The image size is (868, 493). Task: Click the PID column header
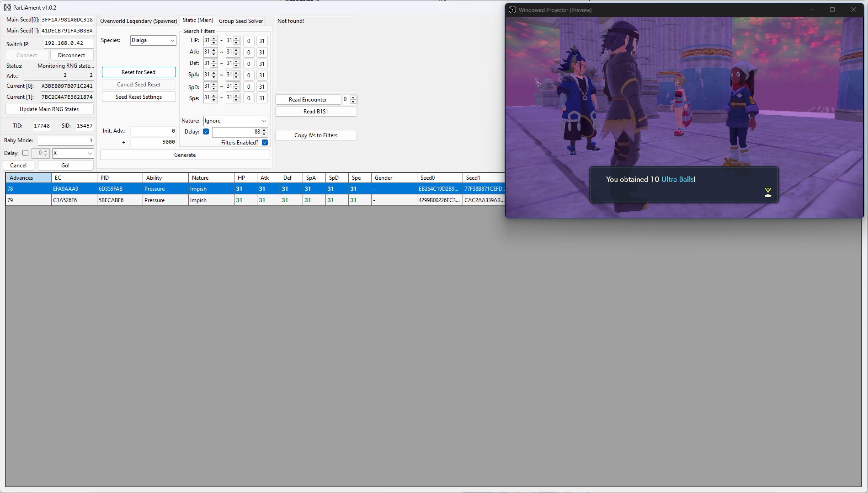(120, 178)
